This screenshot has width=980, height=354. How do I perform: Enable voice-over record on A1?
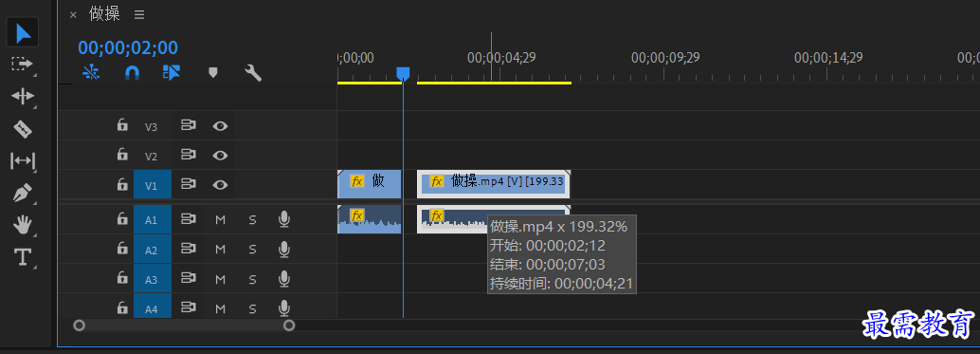pyautogui.click(x=283, y=219)
